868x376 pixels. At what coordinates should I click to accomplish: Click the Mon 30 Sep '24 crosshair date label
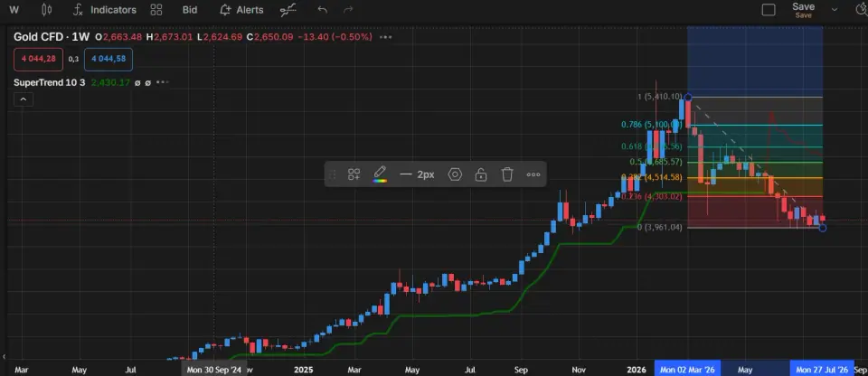pyautogui.click(x=213, y=370)
